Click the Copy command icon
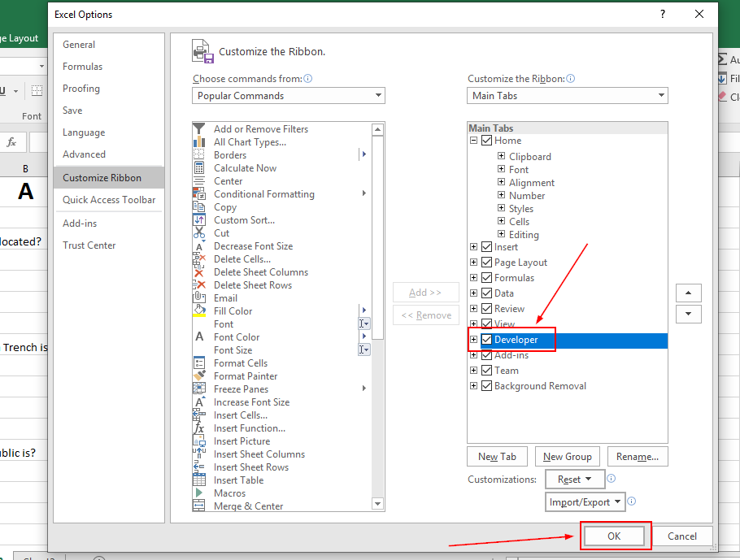The width and height of the screenshot is (740, 560). (x=199, y=207)
